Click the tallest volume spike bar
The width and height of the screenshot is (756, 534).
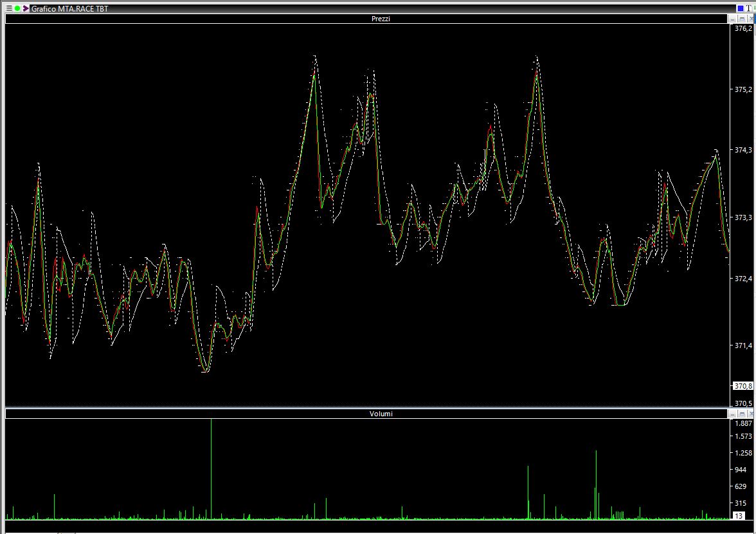coord(211,470)
